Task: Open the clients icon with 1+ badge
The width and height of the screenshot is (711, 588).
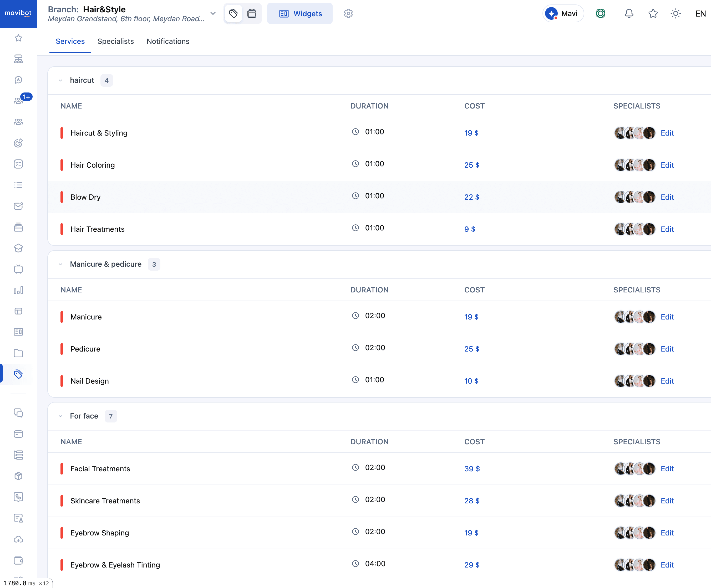Action: 18,101
